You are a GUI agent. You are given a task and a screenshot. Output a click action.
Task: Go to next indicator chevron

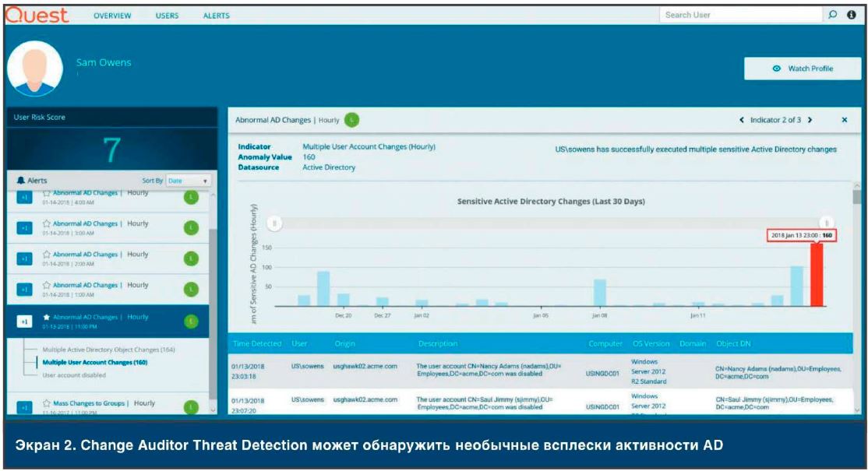pyautogui.click(x=810, y=120)
